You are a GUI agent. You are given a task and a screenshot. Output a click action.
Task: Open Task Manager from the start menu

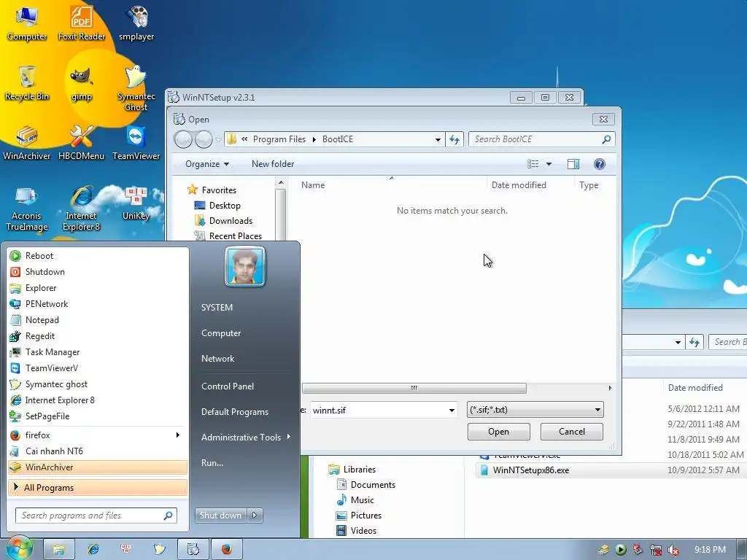(98, 352)
